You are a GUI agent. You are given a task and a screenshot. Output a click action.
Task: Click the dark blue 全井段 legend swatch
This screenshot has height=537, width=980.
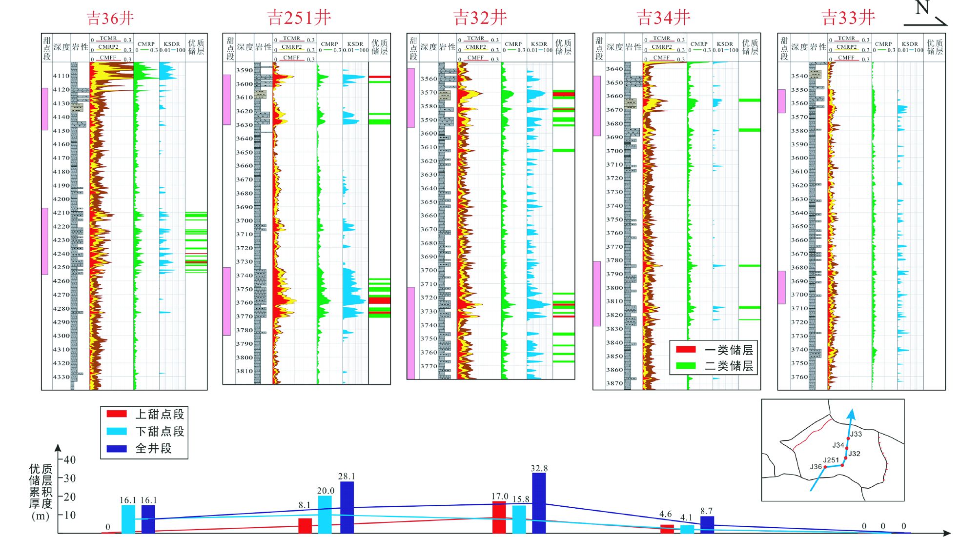tap(117, 448)
